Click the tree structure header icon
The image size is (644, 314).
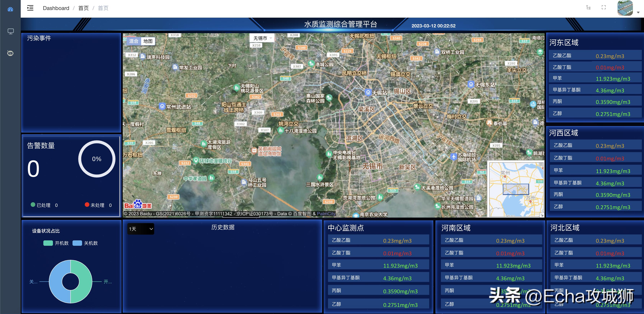pos(589,8)
